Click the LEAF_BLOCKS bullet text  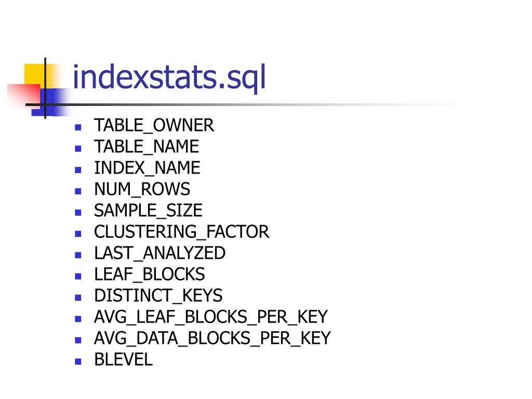(x=150, y=274)
